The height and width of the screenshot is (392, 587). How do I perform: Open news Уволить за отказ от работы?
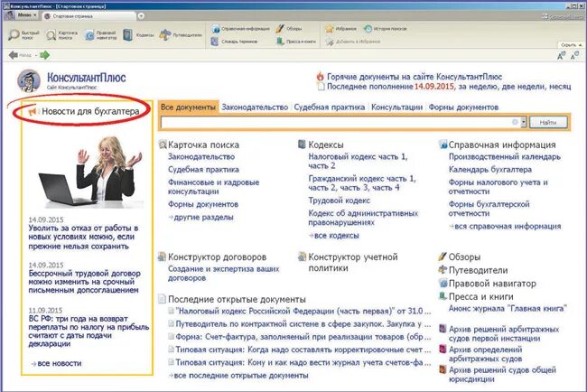point(83,237)
